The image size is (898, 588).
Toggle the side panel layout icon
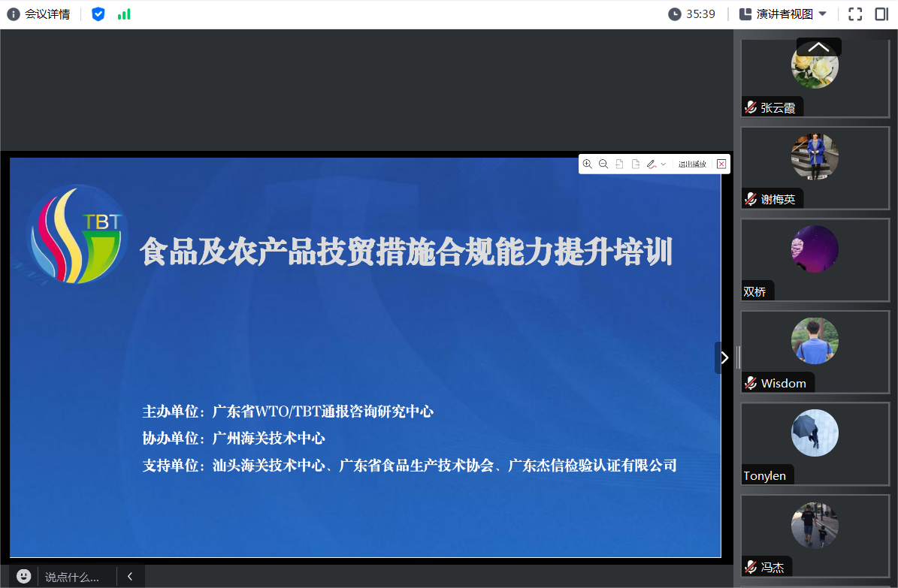point(882,14)
